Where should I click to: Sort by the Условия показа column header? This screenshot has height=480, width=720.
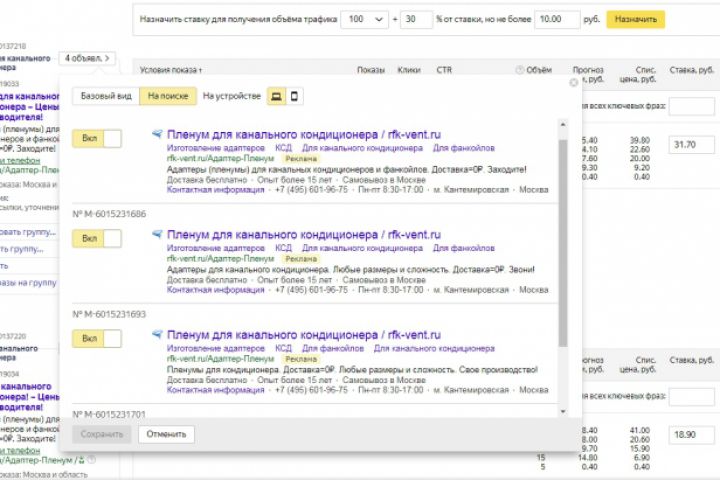click(171, 70)
